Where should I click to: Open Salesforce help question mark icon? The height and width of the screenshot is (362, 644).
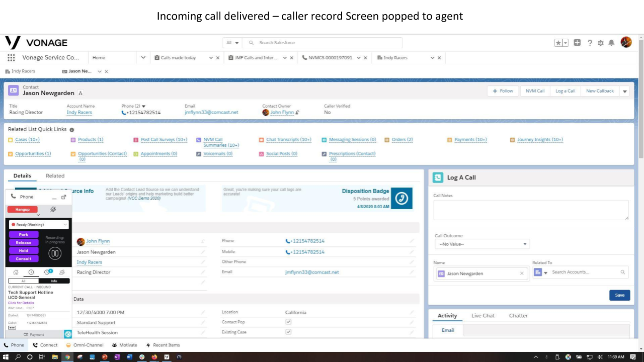click(x=590, y=43)
